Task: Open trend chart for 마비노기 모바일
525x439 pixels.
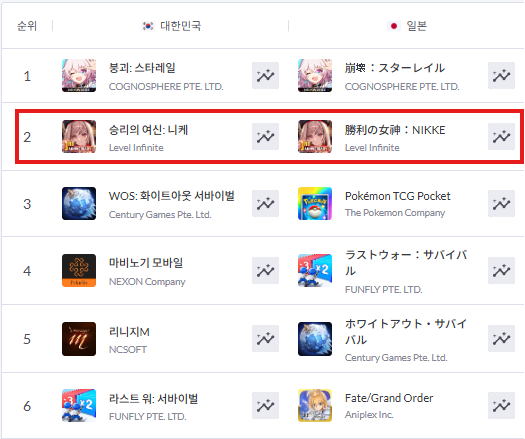Action: 265,271
